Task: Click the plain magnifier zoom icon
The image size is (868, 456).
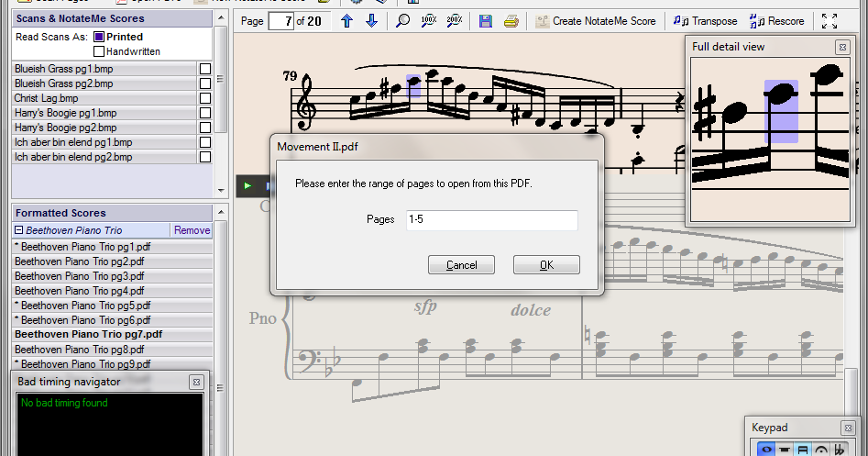Action: pos(403,21)
